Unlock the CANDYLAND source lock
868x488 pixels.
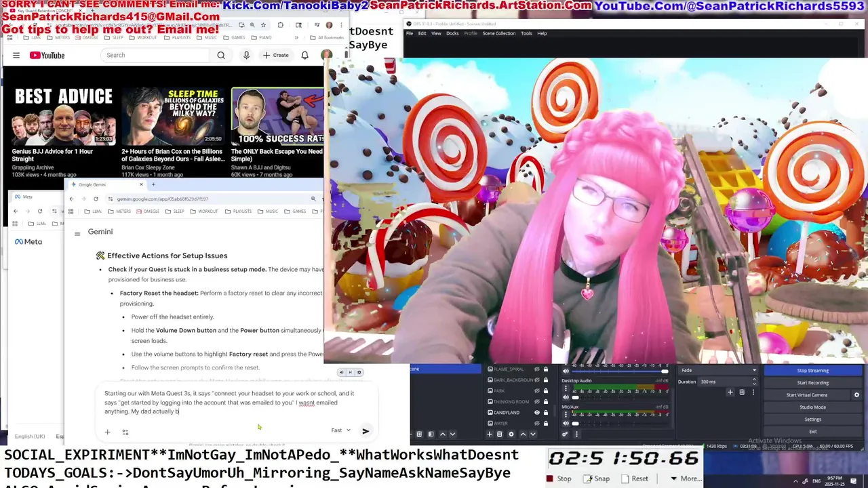tap(545, 412)
